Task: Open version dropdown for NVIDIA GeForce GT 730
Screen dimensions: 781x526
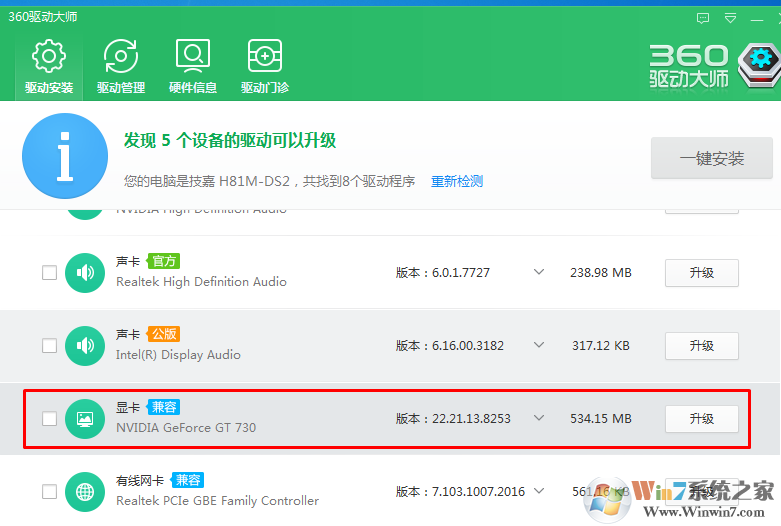Action: (x=539, y=418)
